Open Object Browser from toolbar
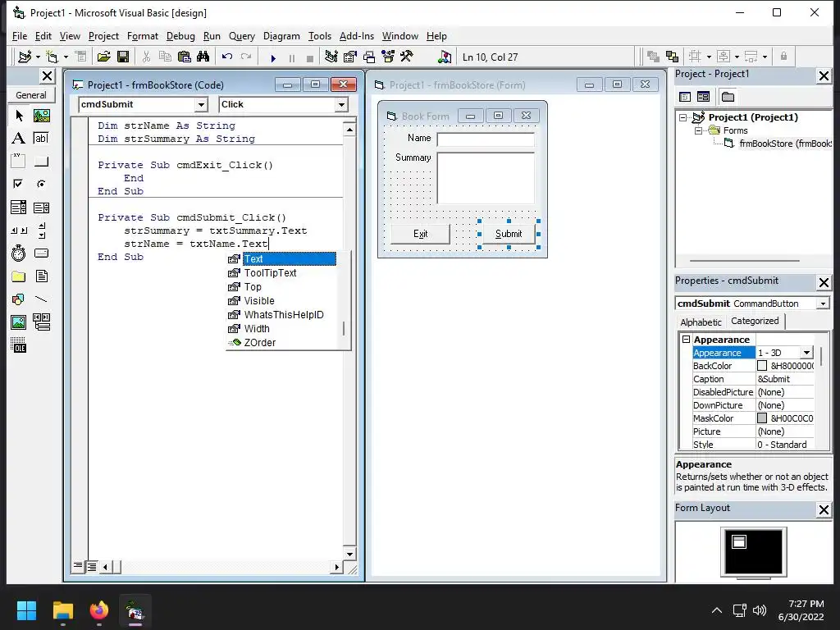The height and width of the screenshot is (630, 840). coord(388,57)
